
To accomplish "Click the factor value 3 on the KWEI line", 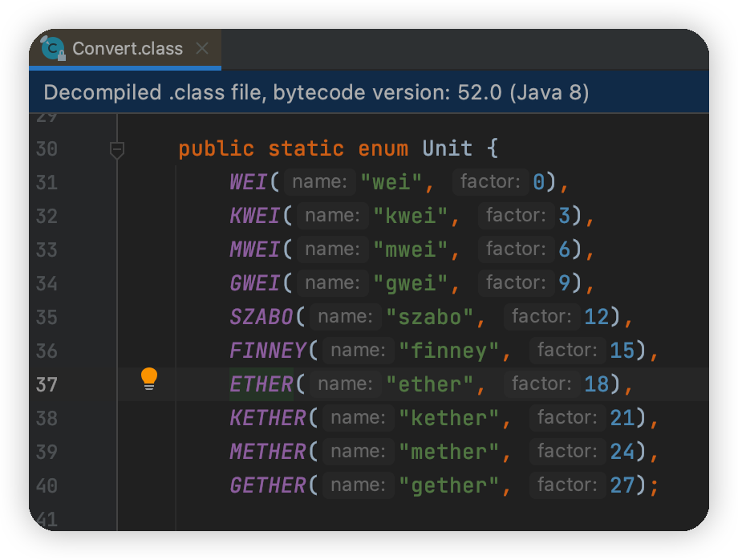I will (x=564, y=216).
